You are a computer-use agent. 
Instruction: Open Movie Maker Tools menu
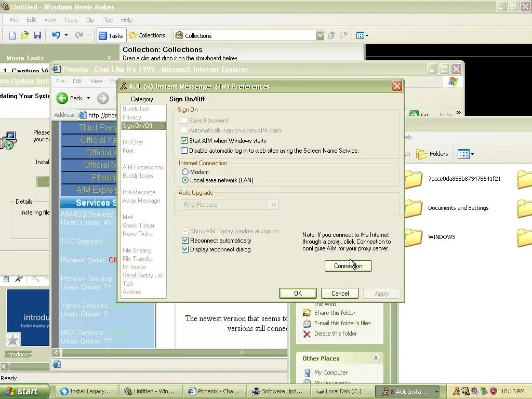[71, 20]
